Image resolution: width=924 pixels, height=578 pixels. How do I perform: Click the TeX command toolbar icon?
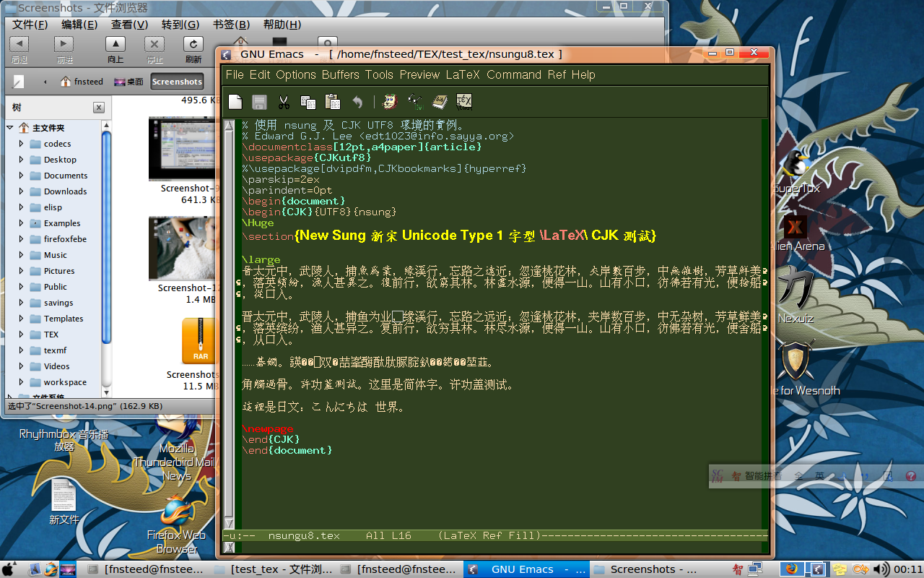(464, 102)
